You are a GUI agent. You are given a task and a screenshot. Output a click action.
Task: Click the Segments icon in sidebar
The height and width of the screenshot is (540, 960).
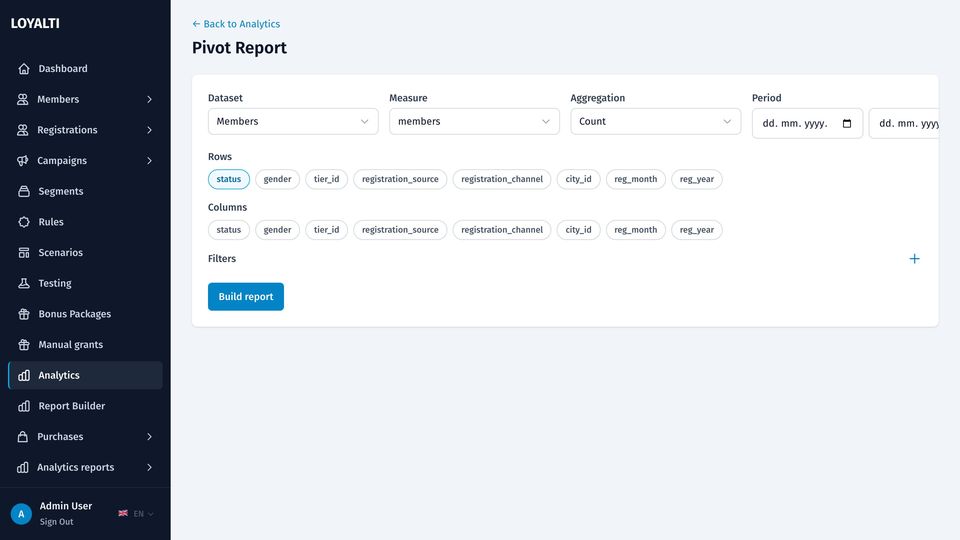[x=24, y=191]
